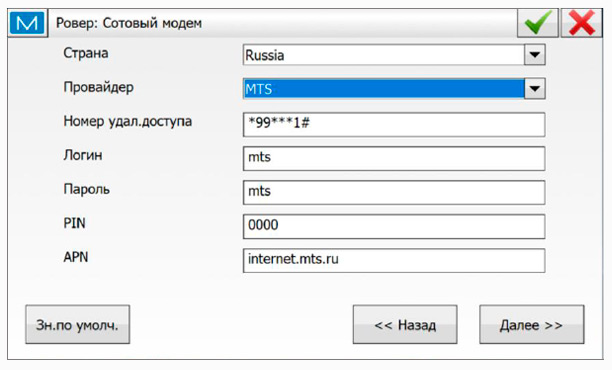The height and width of the screenshot is (370, 612).
Task: Restore defaults with Зн.по умолч. button
Action: click(77, 324)
